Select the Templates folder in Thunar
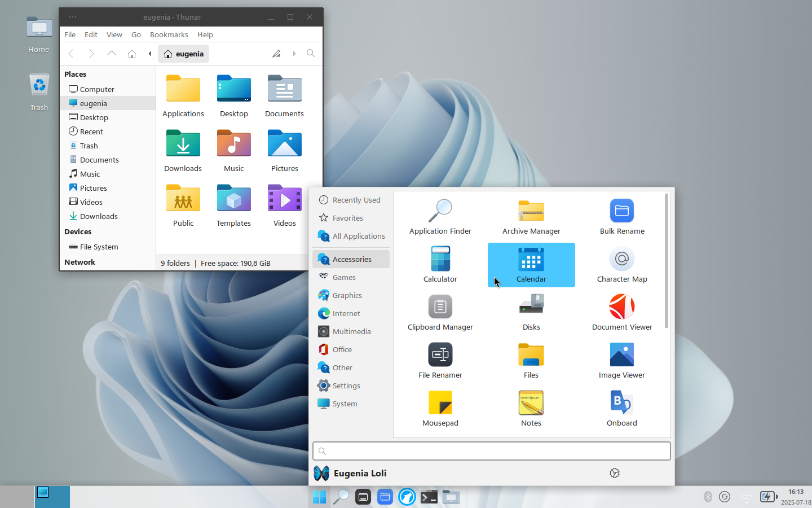812x508 pixels. coord(233,206)
